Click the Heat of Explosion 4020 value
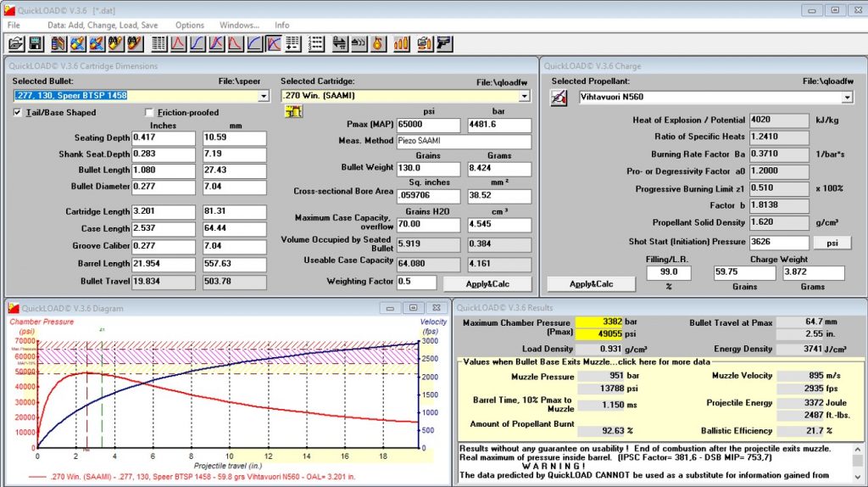This screenshot has width=868, height=487. (779, 120)
